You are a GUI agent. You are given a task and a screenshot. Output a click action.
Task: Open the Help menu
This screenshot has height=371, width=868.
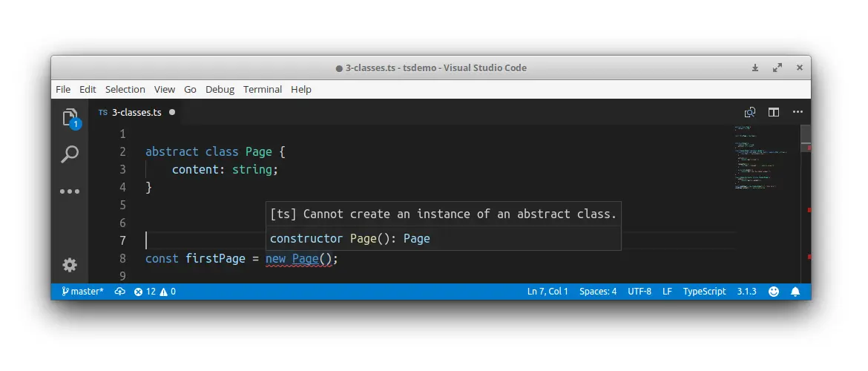[x=301, y=89]
